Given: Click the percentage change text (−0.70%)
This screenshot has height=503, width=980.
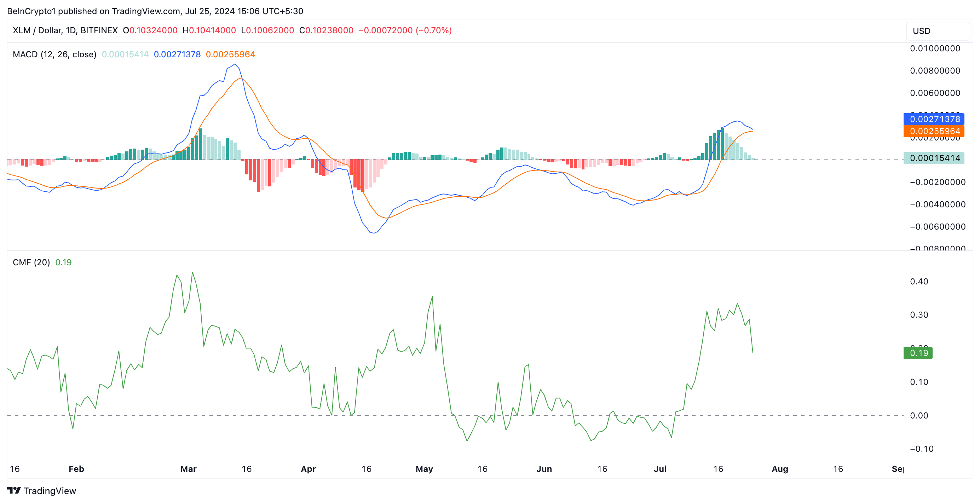Looking at the screenshot, I should pyautogui.click(x=433, y=30).
